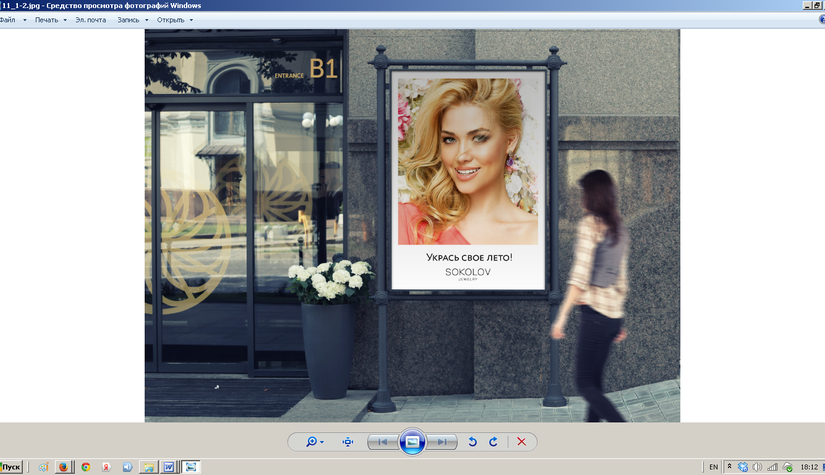Screen dimensions: 825x475
Task: Open the Файл menu
Action: click(8, 20)
